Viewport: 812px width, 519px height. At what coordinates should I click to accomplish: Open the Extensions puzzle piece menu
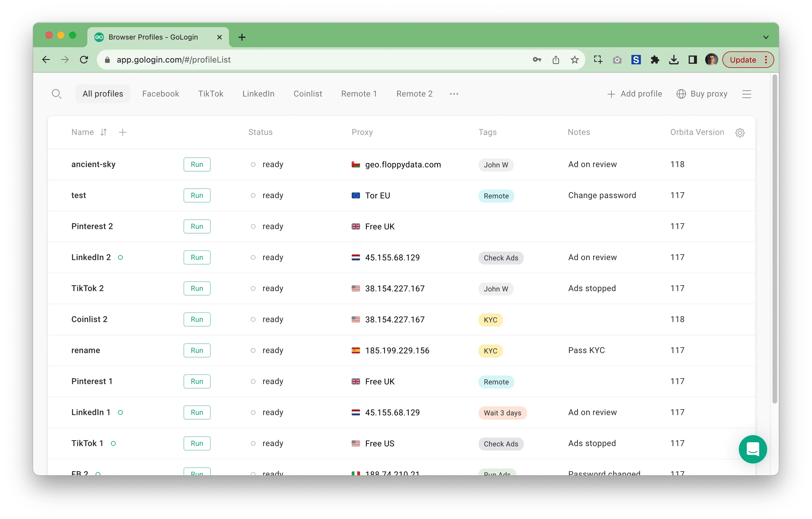click(x=655, y=60)
